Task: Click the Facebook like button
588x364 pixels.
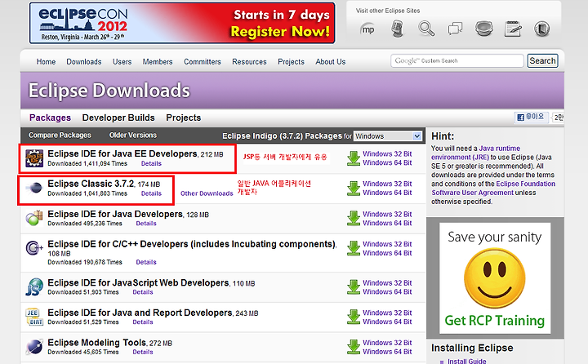Action: coord(531,117)
